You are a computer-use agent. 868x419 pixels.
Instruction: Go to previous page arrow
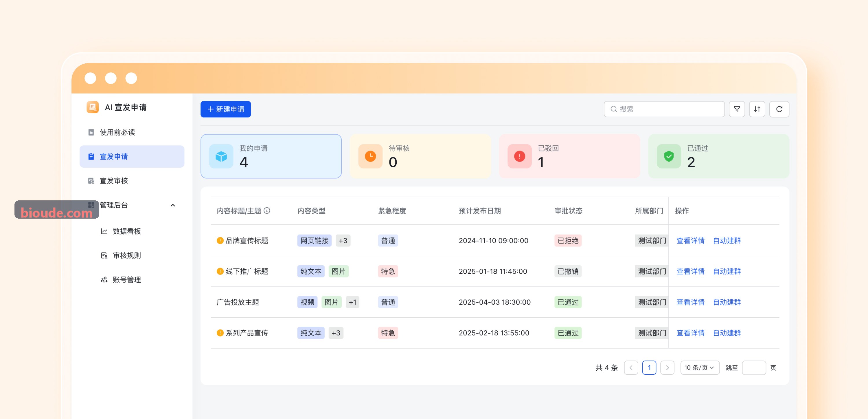click(631, 367)
